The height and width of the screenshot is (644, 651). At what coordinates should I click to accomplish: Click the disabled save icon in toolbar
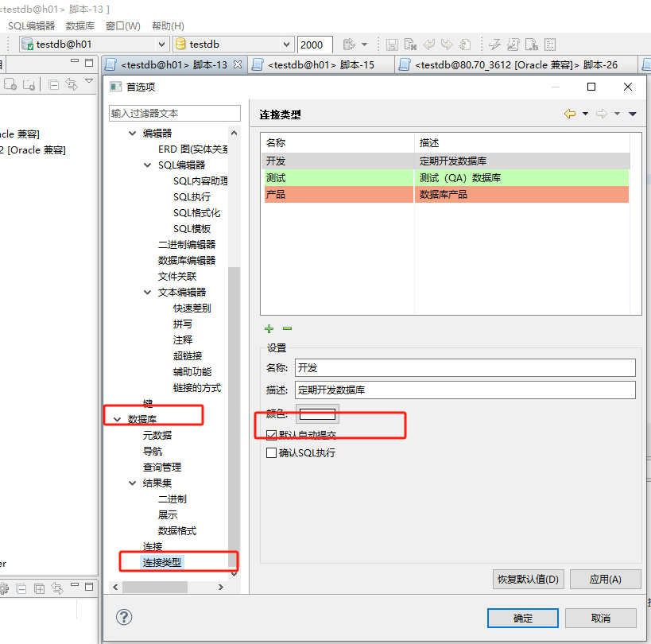(392, 45)
